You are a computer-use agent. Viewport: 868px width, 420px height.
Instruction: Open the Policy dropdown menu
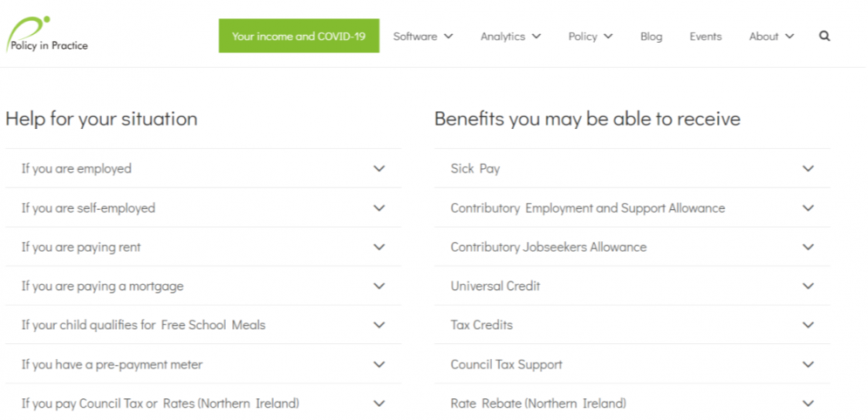click(591, 37)
